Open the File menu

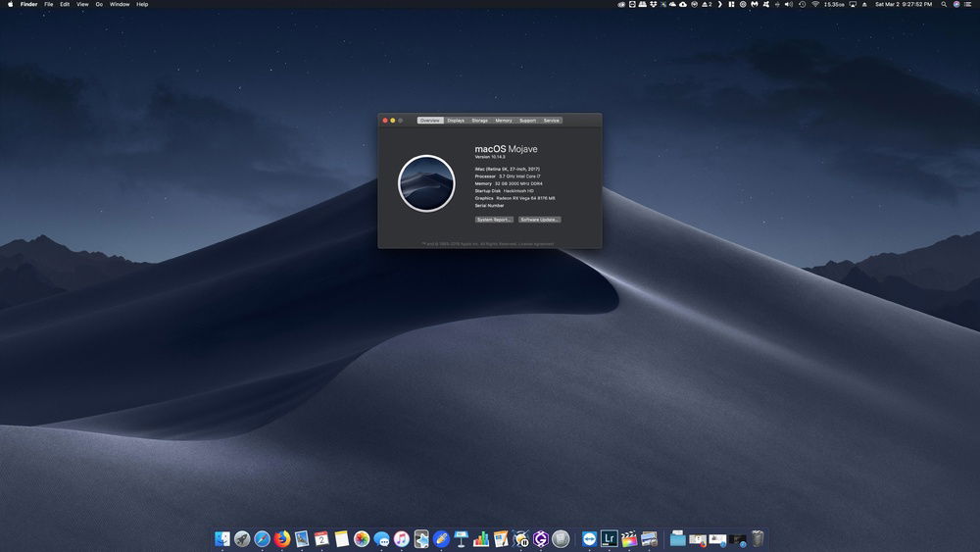(49, 4)
